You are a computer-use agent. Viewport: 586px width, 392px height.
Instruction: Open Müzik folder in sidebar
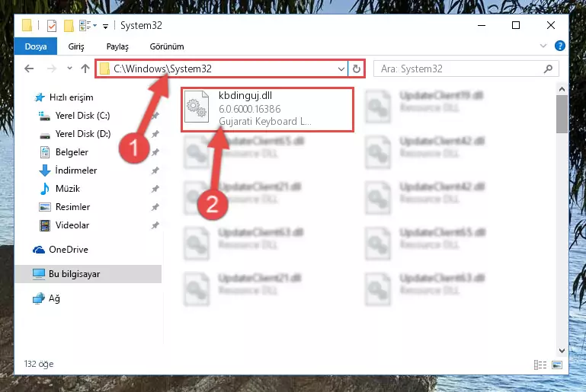click(x=67, y=189)
